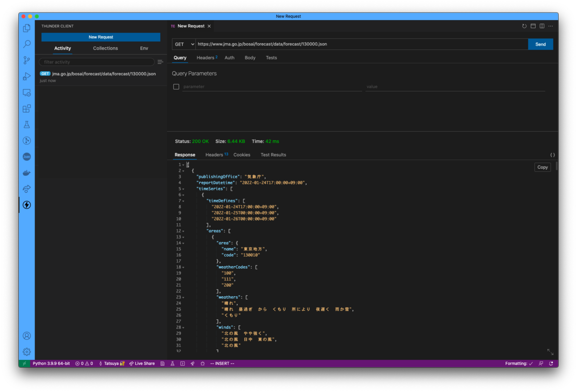Open the Source Control view
The image size is (577, 392).
(x=27, y=60)
